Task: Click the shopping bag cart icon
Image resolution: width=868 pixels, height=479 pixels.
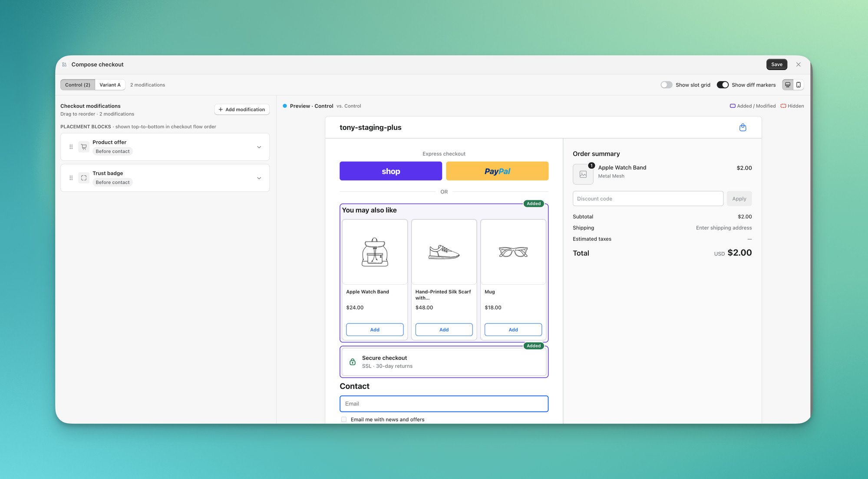Action: point(743,127)
